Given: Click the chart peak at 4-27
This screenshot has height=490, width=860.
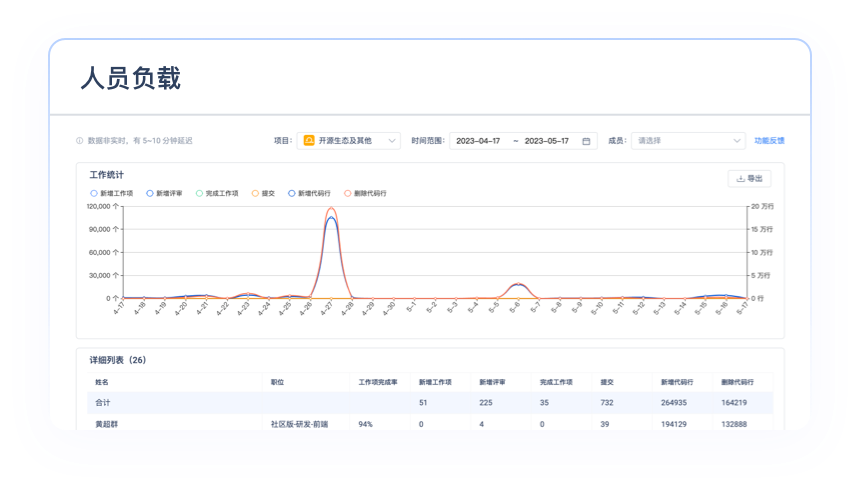Looking at the screenshot, I should point(331,209).
